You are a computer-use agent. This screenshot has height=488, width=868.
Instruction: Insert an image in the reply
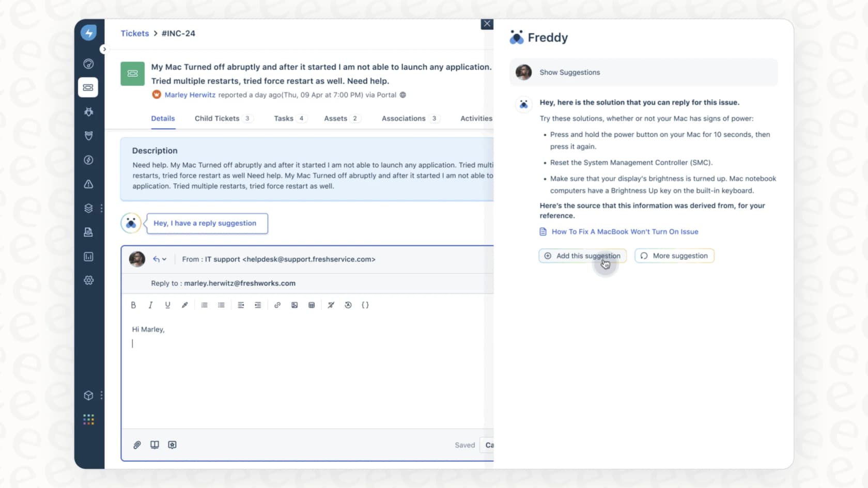(x=295, y=305)
